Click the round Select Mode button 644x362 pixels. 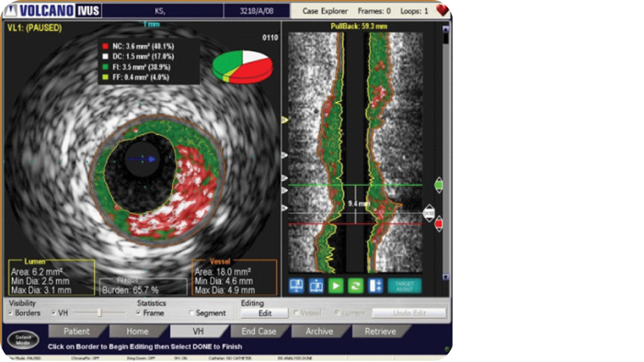(23, 339)
